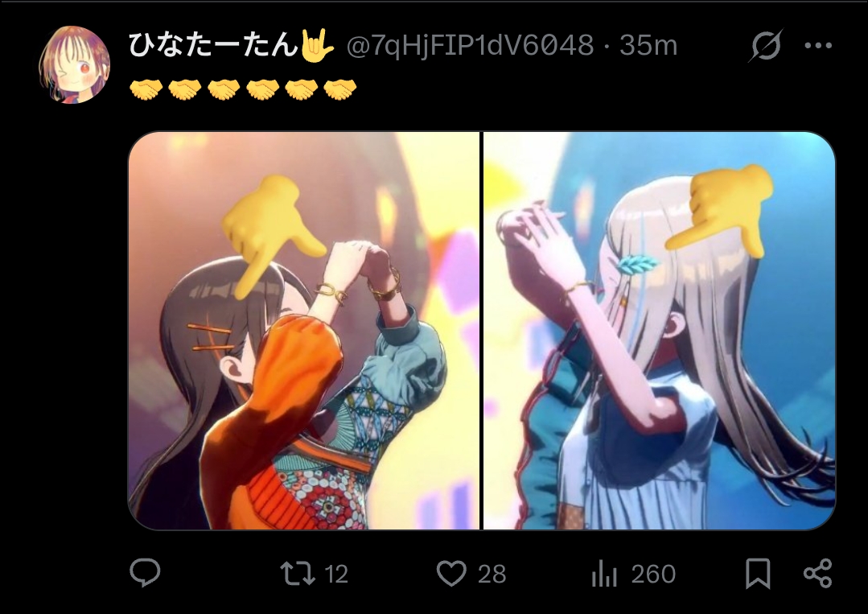Open the handle @7qHjFIP1dV6048

click(x=470, y=45)
